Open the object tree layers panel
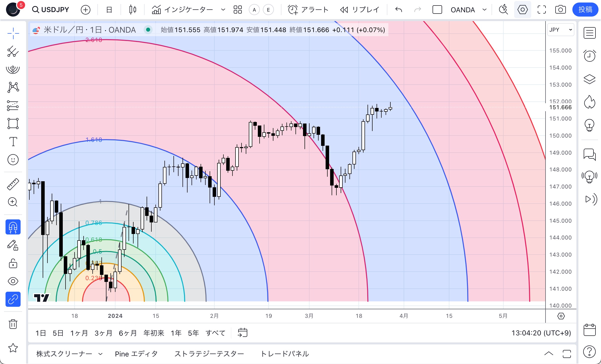 pos(589,79)
